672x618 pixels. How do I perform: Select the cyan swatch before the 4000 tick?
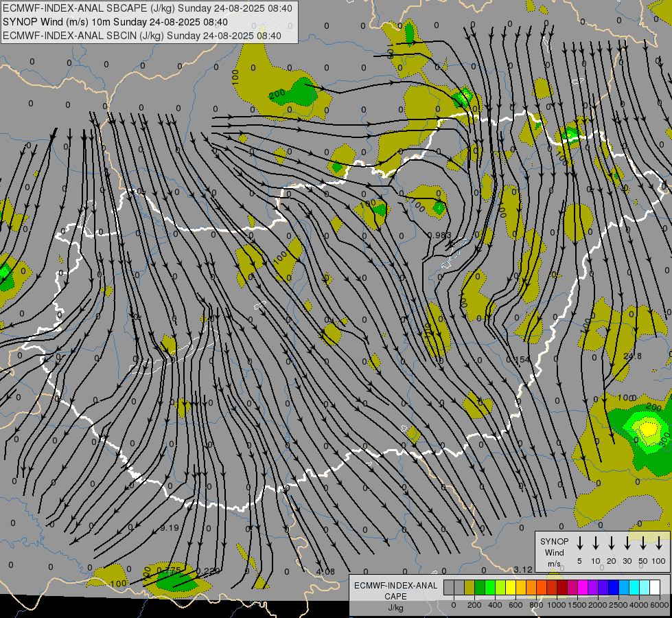[634, 588]
